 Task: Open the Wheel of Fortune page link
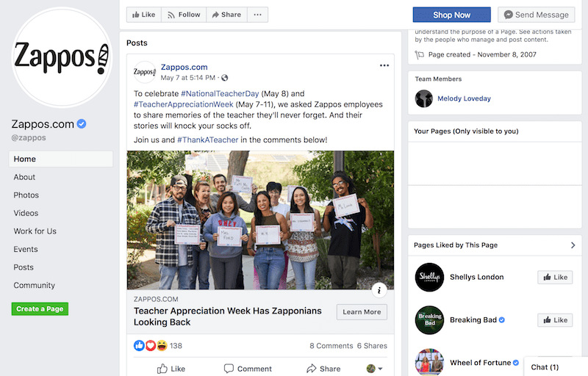click(481, 363)
